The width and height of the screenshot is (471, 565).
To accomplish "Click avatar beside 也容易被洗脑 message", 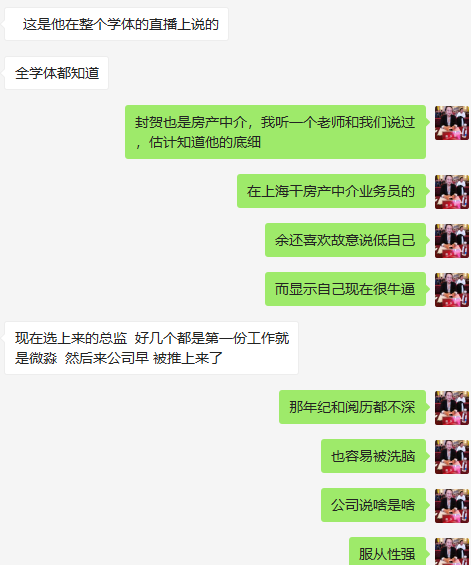I will [x=452, y=457].
